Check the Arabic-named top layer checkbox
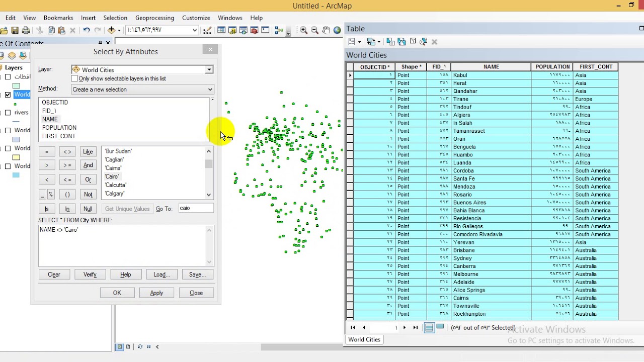644x362 pixels. [x=8, y=77]
